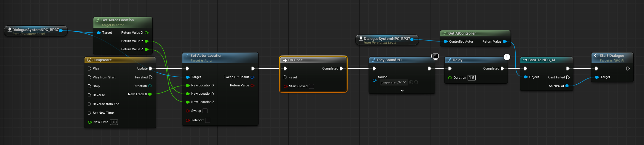This screenshot has width=644, height=145.
Task: Toggle the Teleport checkbox
Action: pyautogui.click(x=208, y=120)
